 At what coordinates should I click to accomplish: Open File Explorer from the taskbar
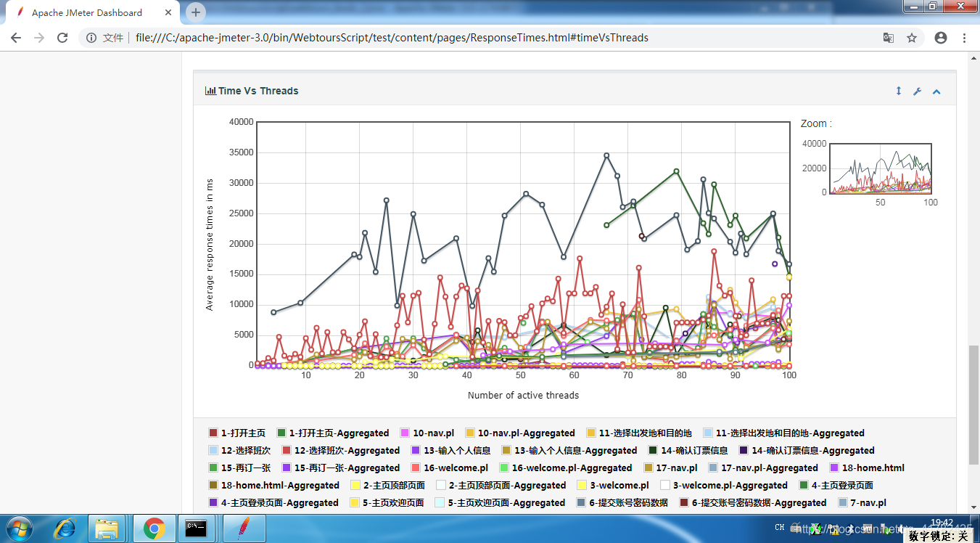coord(107,528)
